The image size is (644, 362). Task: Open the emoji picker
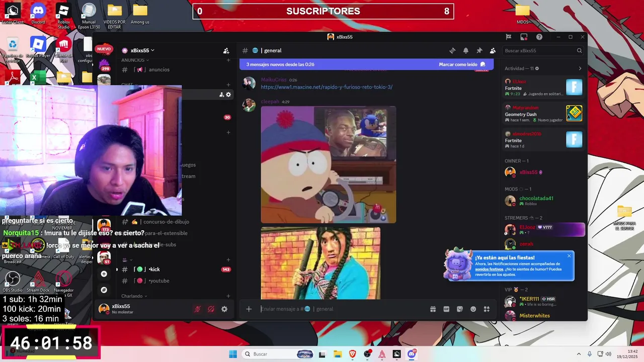pyautogui.click(x=473, y=309)
